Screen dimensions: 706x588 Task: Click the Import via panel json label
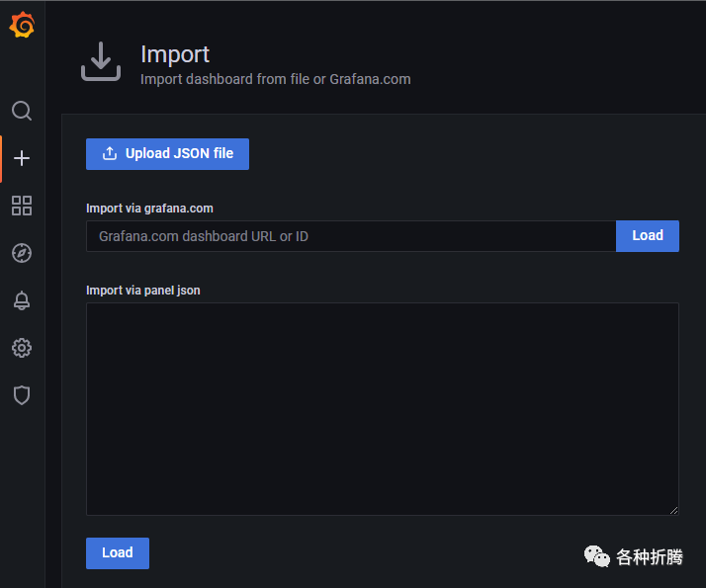tap(143, 291)
